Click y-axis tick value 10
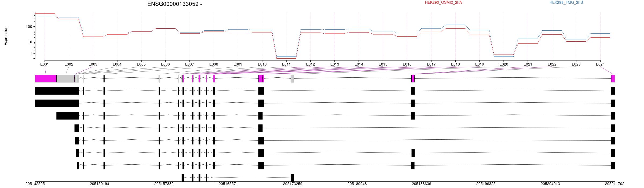Screen dimensions: 644x188 coord(30,42)
